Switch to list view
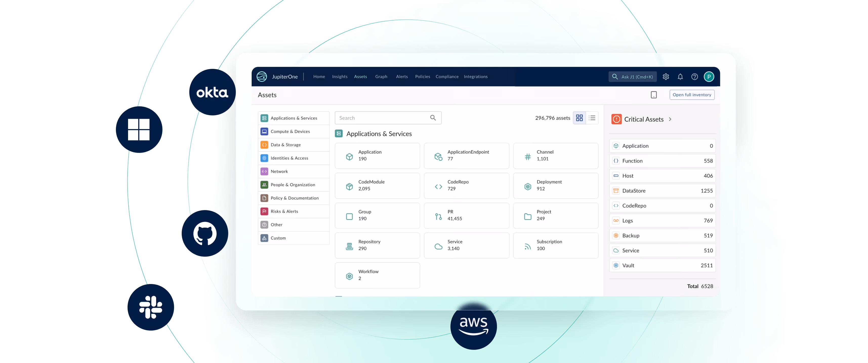Viewport: 868px width, 363px height. [x=592, y=118]
